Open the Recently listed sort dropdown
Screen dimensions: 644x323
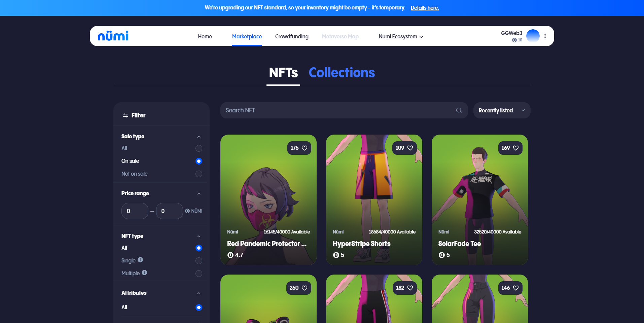pyautogui.click(x=501, y=110)
